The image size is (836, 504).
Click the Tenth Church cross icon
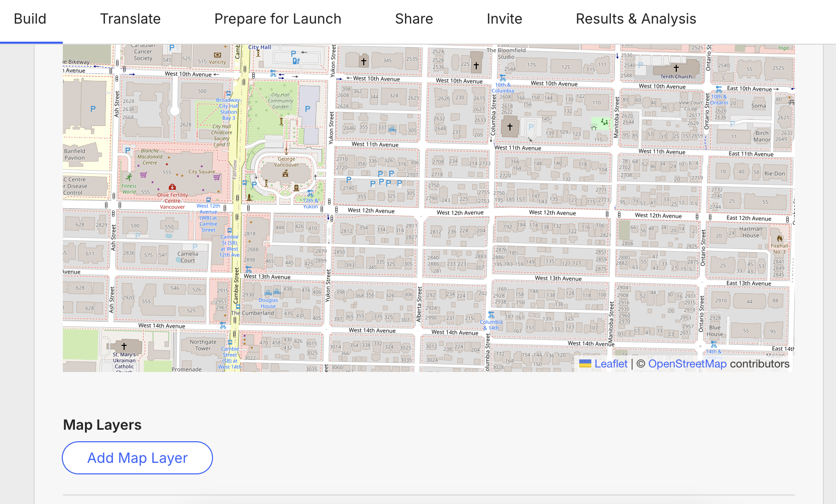tap(676, 68)
